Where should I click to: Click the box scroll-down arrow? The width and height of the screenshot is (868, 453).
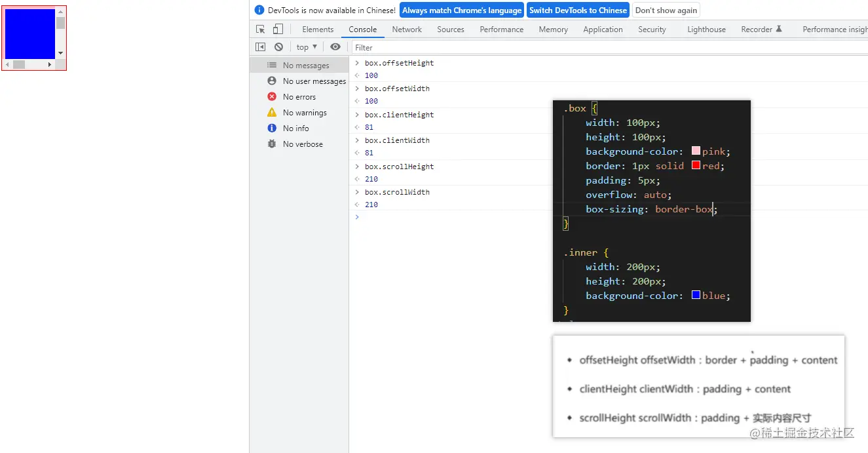60,53
